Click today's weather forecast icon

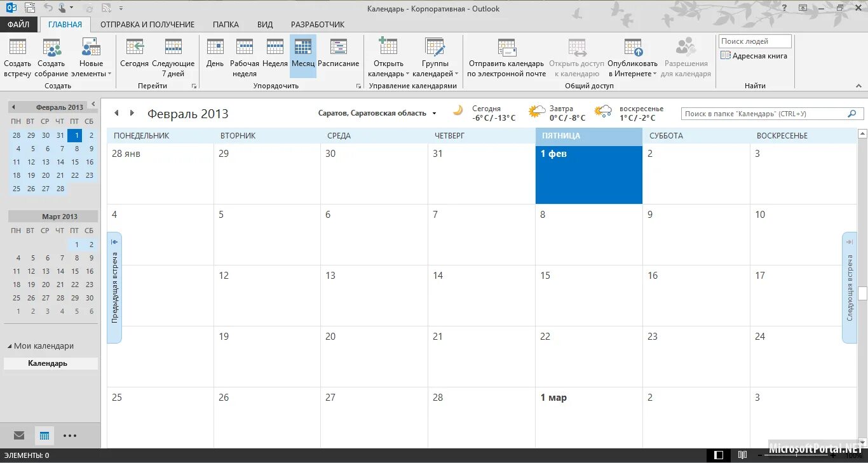tap(458, 110)
